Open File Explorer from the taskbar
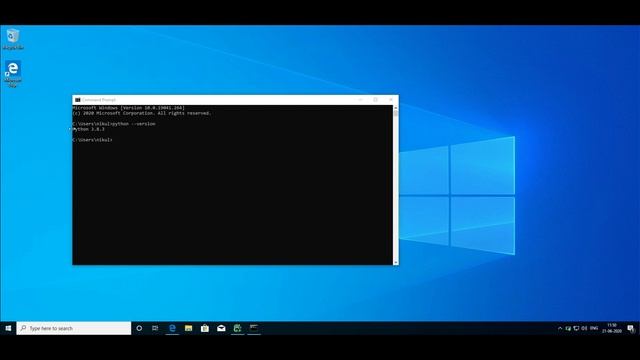The width and height of the screenshot is (640, 360). [189, 328]
